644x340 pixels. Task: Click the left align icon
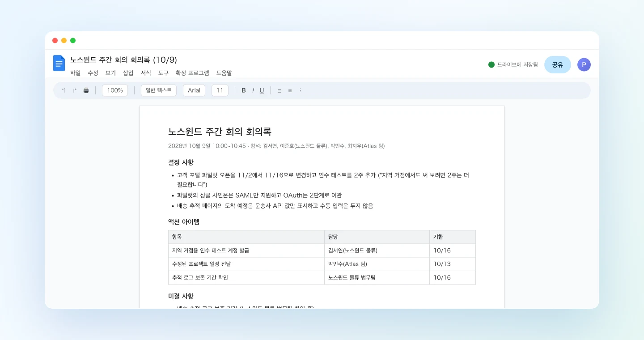click(x=280, y=90)
